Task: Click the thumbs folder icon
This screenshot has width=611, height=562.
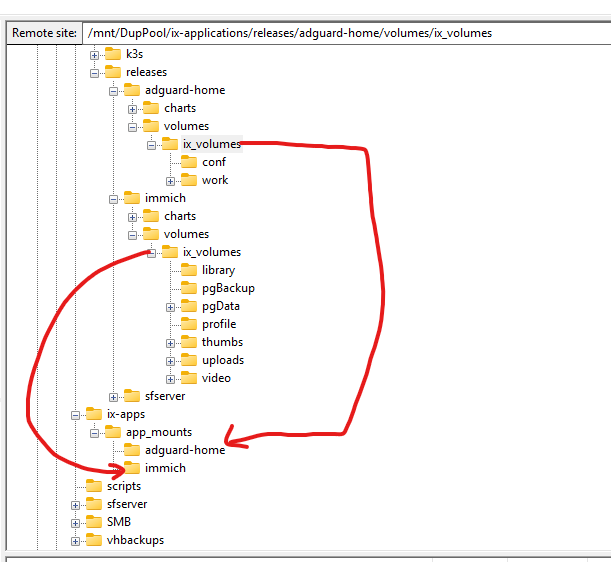Action: (x=189, y=342)
